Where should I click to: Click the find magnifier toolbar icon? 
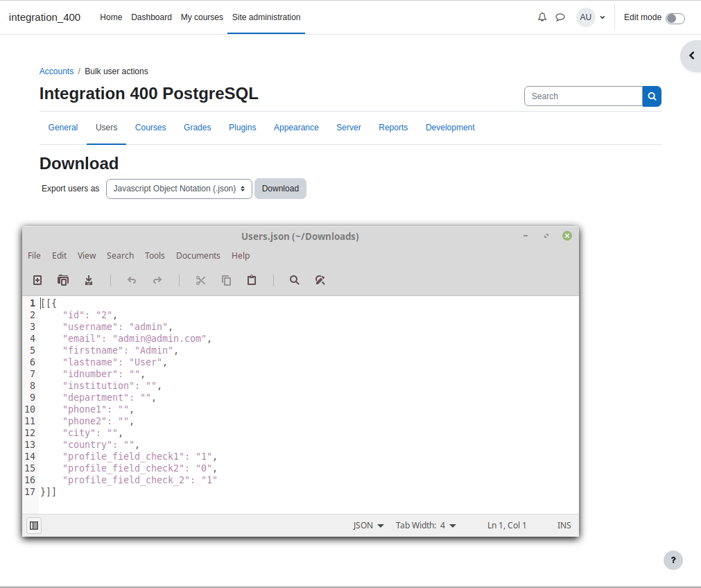(294, 280)
